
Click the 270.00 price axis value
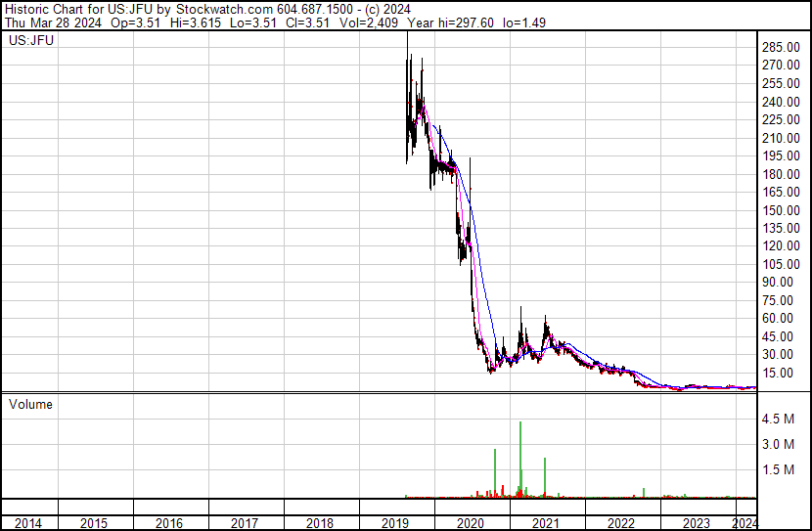781,66
